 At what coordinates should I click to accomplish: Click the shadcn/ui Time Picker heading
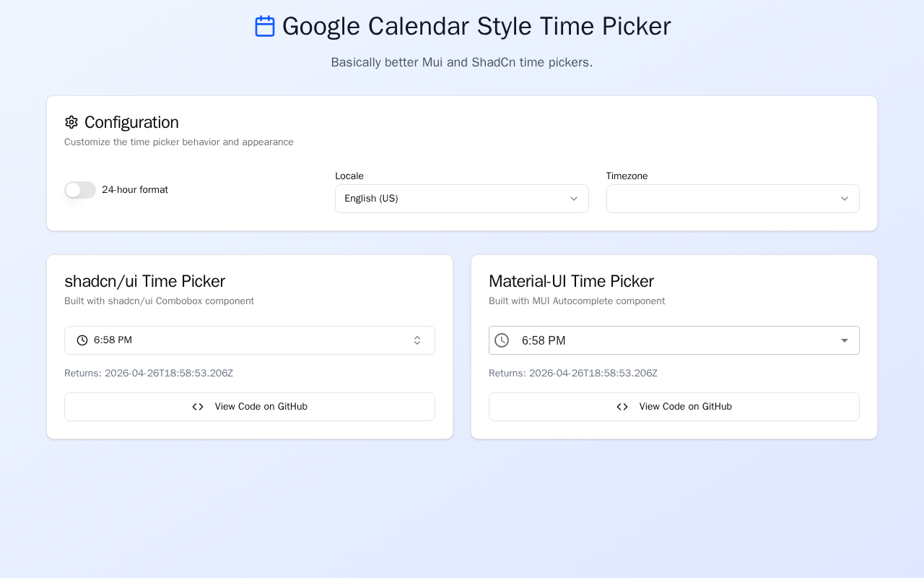tap(144, 281)
